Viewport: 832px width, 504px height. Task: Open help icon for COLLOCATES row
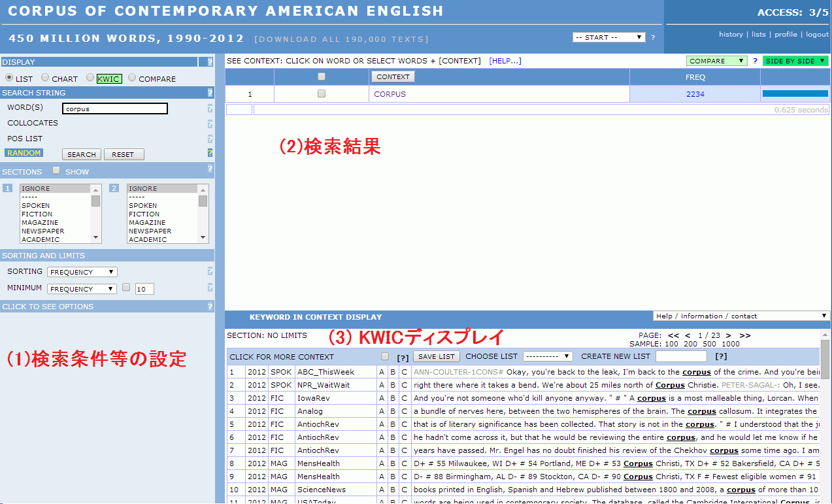210,124
